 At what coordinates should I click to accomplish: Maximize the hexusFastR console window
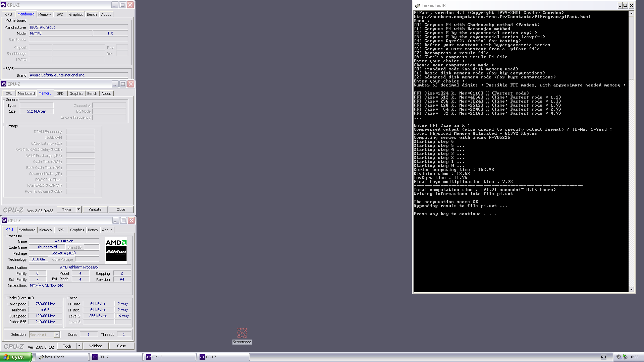(625, 5)
